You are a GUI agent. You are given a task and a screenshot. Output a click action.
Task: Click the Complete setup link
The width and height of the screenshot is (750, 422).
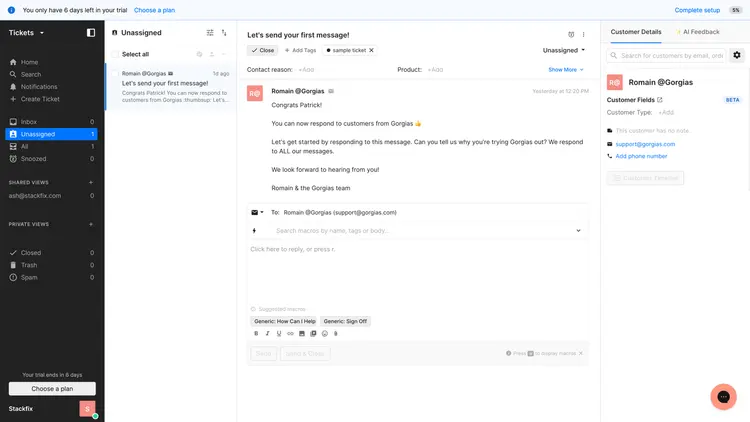coord(697,10)
